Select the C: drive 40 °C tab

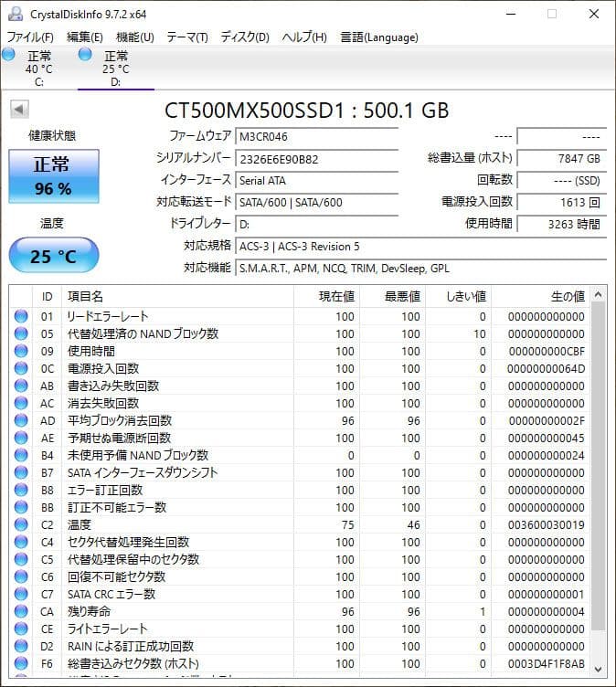39,69
